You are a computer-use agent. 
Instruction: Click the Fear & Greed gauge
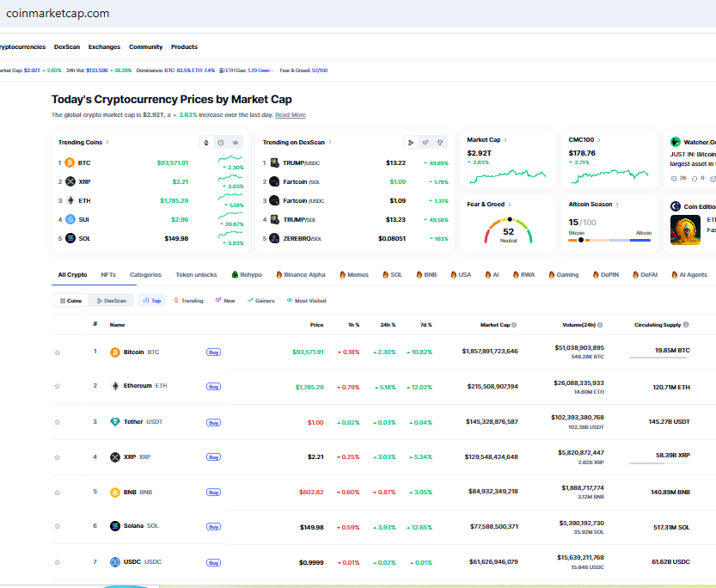tap(508, 230)
